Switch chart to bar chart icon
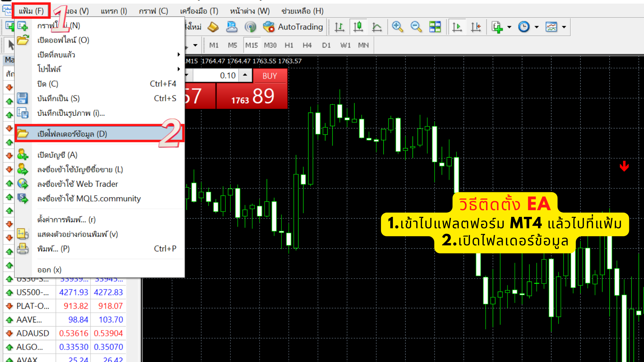This screenshot has height=362, width=644. point(339,27)
